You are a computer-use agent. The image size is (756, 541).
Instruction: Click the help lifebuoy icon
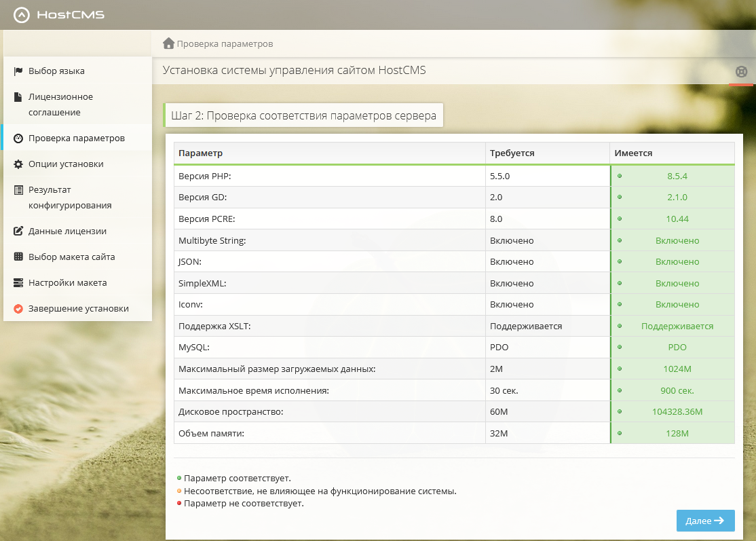tap(741, 72)
